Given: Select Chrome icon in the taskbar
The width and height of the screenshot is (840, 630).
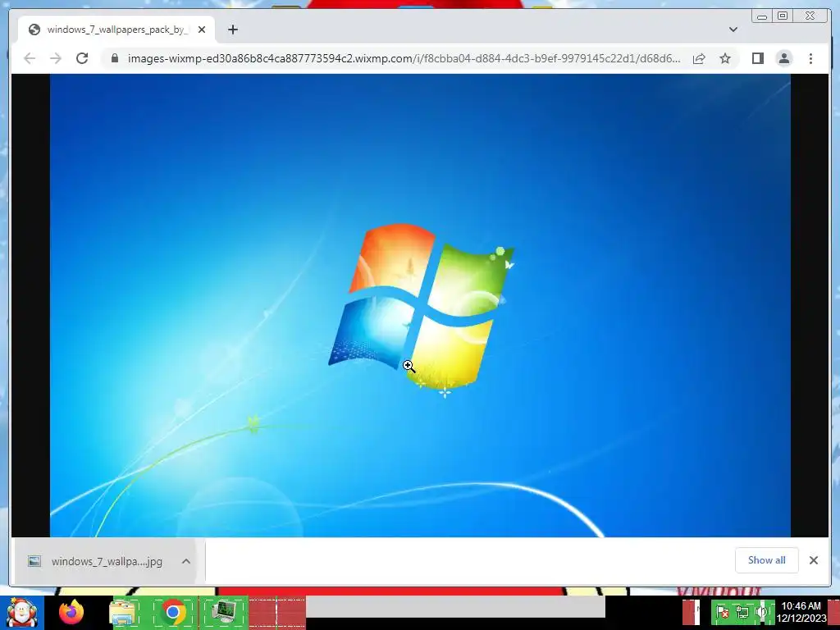Looking at the screenshot, I should (172, 612).
